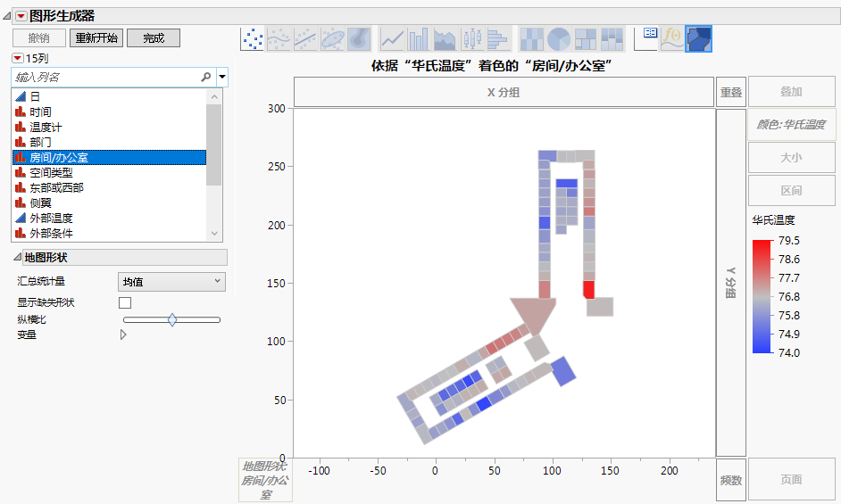This screenshot has width=841, height=504.
Task: Select the Bar chart icon
Action: pos(419,38)
